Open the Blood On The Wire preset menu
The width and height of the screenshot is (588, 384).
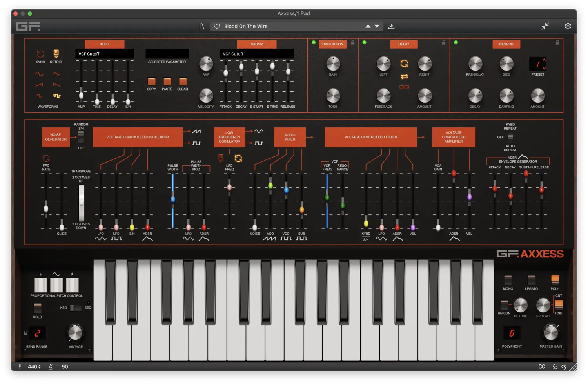click(x=290, y=26)
